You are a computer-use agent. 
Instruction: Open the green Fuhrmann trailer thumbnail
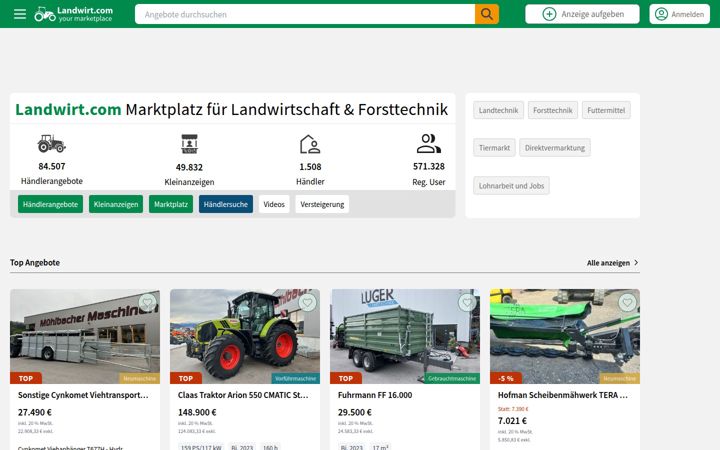(x=405, y=336)
